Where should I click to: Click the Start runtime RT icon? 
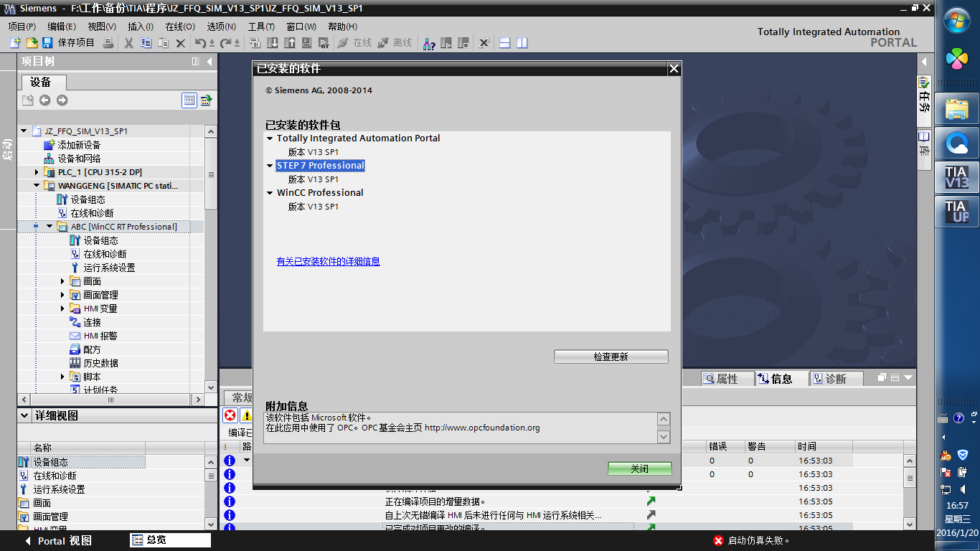[x=324, y=43]
